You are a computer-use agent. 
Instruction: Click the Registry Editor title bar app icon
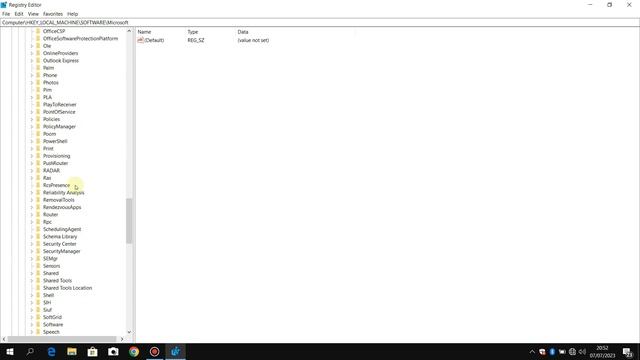pos(4,5)
